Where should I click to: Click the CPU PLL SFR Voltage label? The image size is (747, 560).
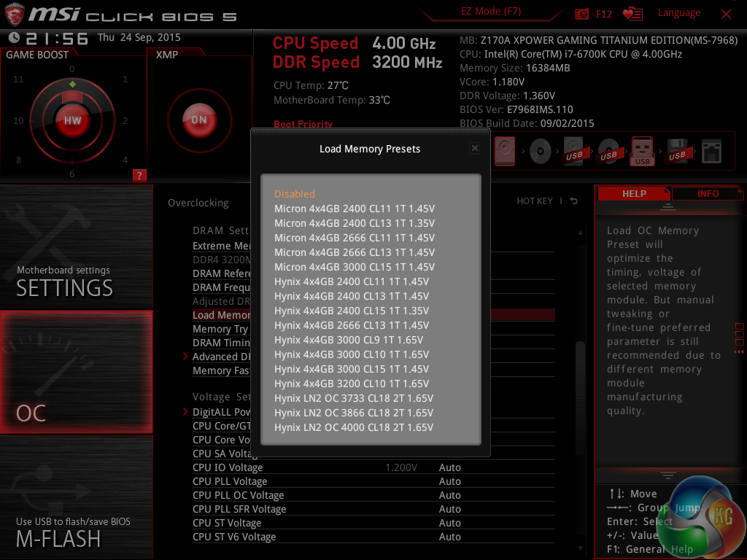coord(239,509)
